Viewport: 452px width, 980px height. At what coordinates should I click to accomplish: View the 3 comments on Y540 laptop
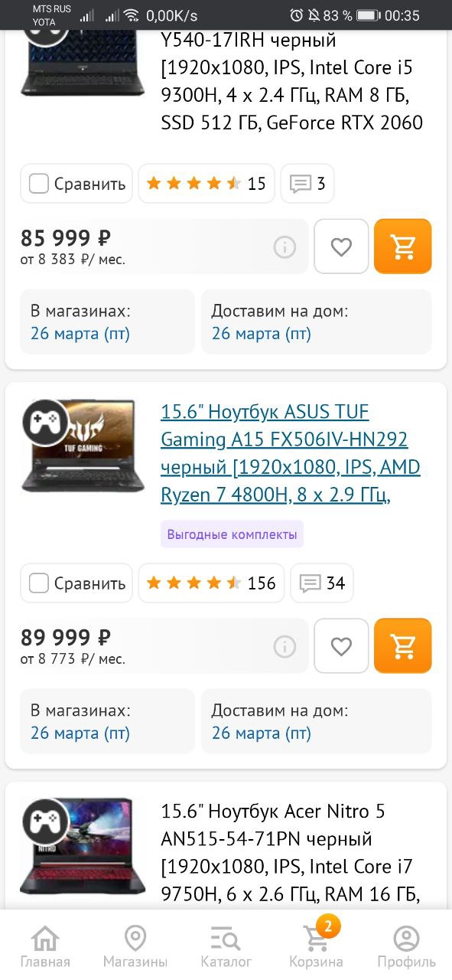tap(307, 184)
